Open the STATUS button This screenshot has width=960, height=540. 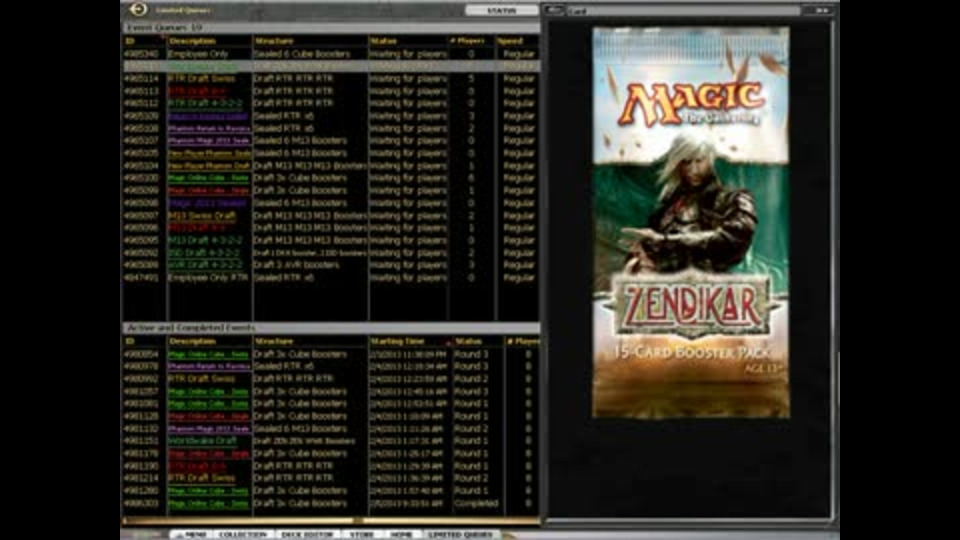coord(501,10)
